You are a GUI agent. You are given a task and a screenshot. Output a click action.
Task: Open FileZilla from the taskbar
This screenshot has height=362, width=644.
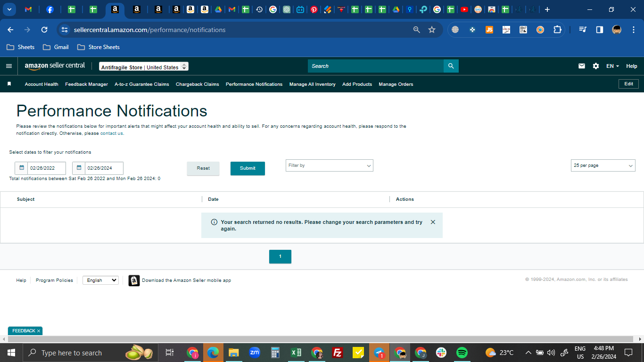click(337, 353)
